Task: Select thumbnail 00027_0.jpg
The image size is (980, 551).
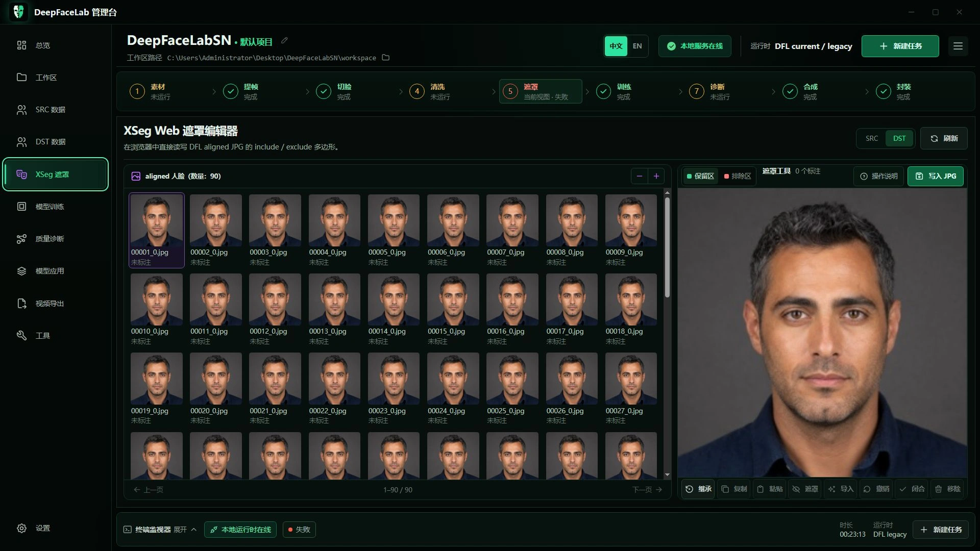Action: point(631,389)
